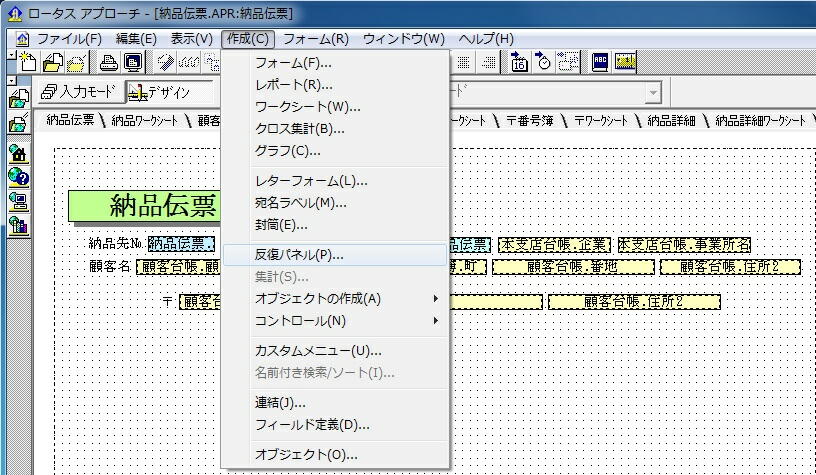The image size is (816, 475).
Task: Choose 連結(J)... menu entry
Action: pos(335,403)
